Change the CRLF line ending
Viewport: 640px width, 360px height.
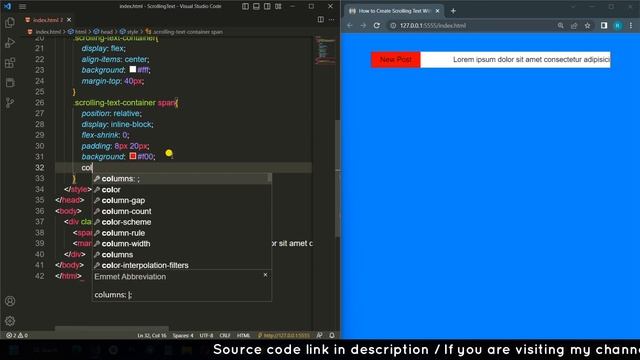point(225,336)
